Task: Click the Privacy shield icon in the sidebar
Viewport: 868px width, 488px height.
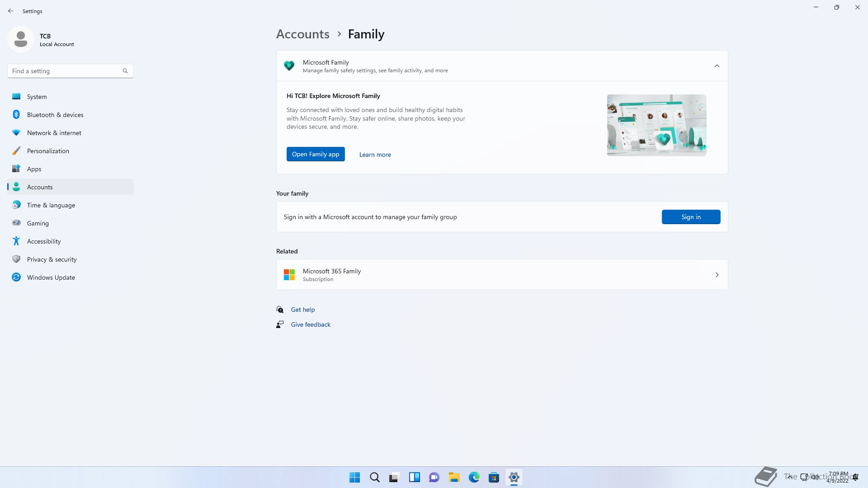Action: click(x=16, y=259)
